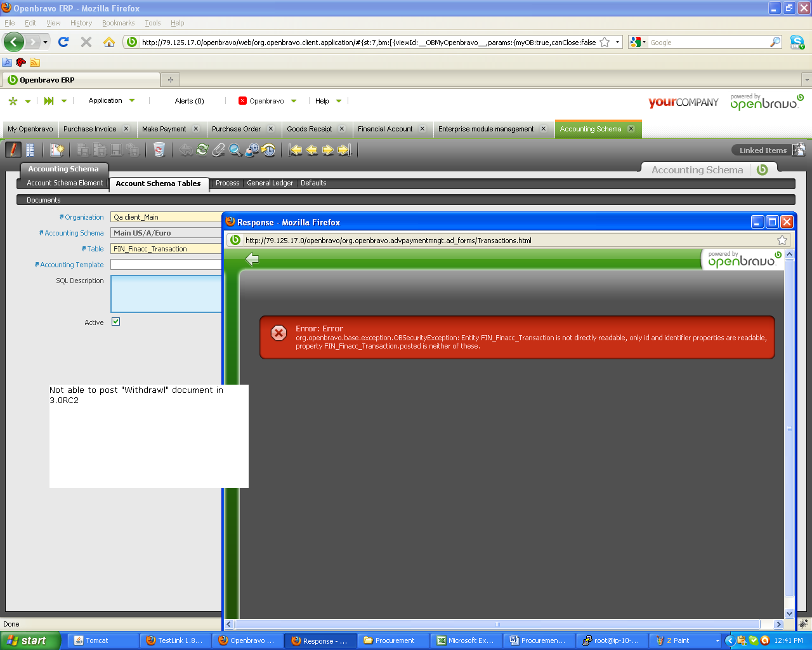Switch to the Purchase Invoice tab
The image size is (812, 650).
tap(90, 129)
